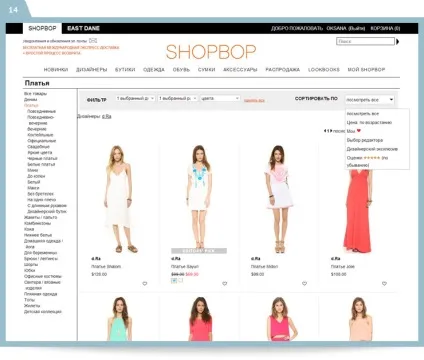Click the 'Выйти' sign-out link
The height and width of the screenshot is (360, 424).
click(x=357, y=28)
